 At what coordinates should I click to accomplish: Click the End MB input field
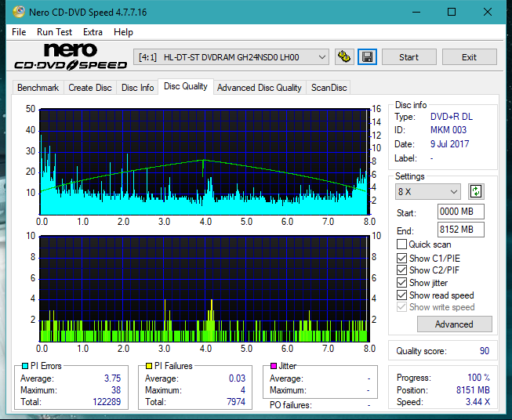[460, 230]
